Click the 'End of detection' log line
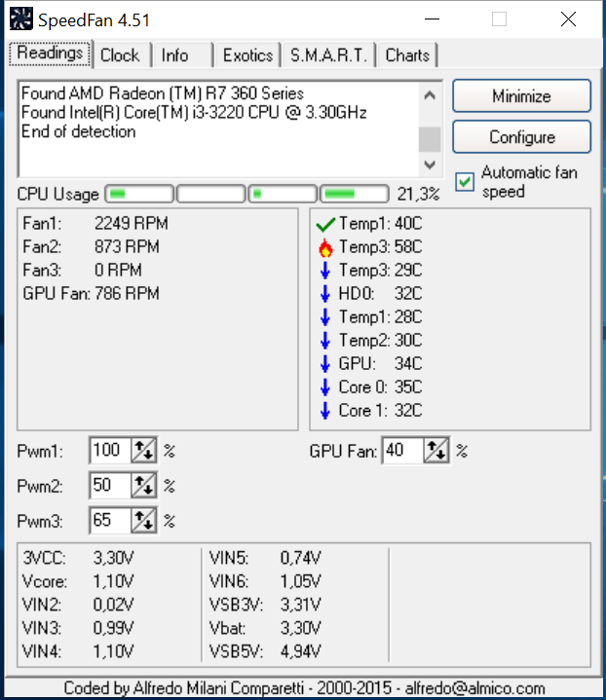The image size is (606, 700). coord(78,131)
